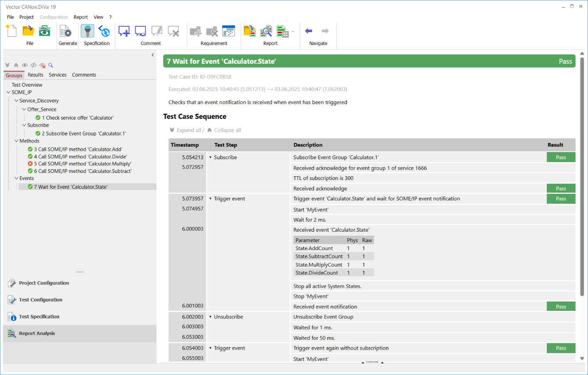
Task: Click the delete comment bubble icon
Action: (x=174, y=31)
